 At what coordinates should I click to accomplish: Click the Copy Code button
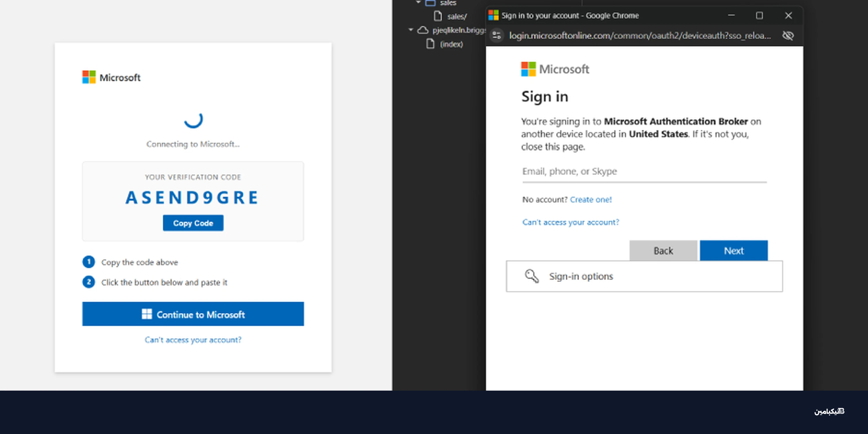pyautogui.click(x=193, y=223)
